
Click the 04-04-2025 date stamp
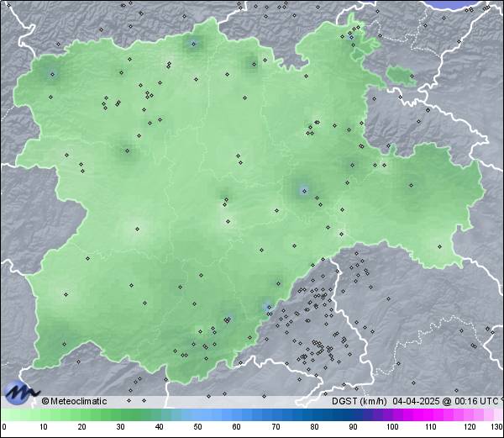pos(417,401)
